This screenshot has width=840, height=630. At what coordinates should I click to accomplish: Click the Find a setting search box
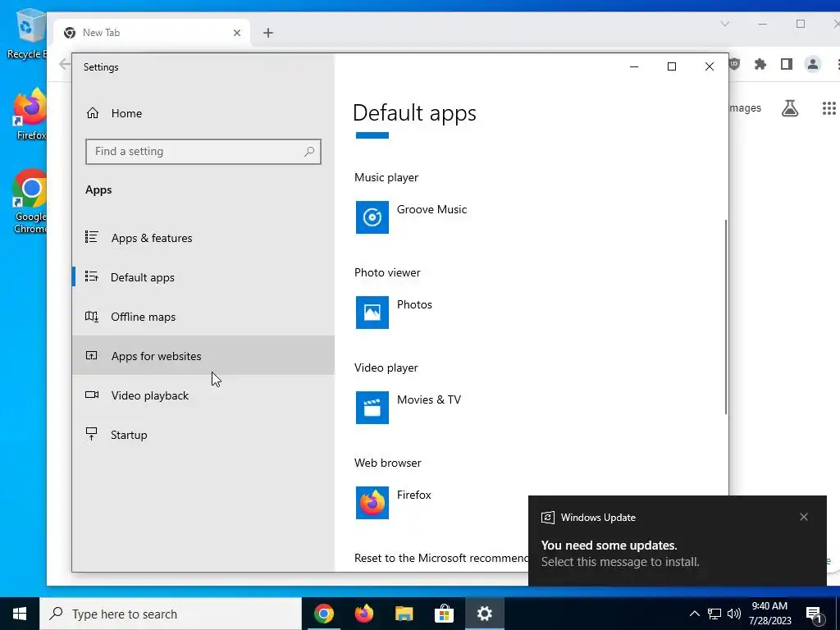pyautogui.click(x=203, y=152)
